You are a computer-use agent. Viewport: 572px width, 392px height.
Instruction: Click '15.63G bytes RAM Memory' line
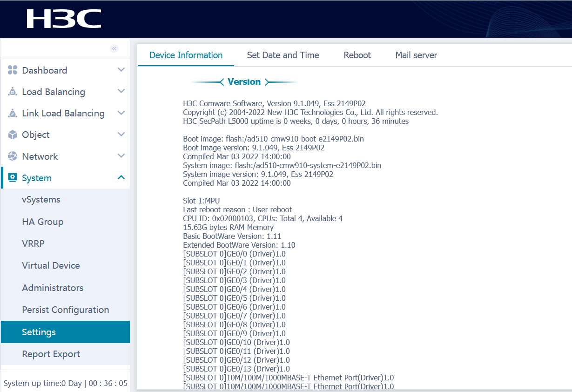tap(229, 227)
